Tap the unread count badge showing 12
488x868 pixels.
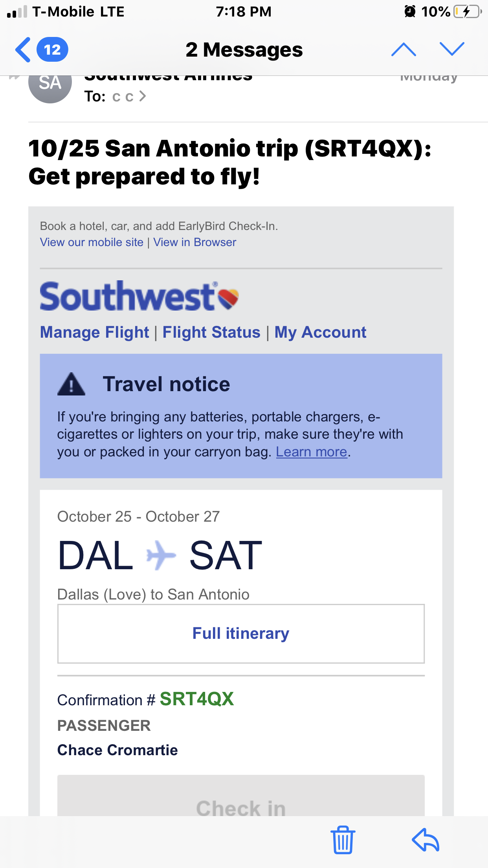pos(52,50)
